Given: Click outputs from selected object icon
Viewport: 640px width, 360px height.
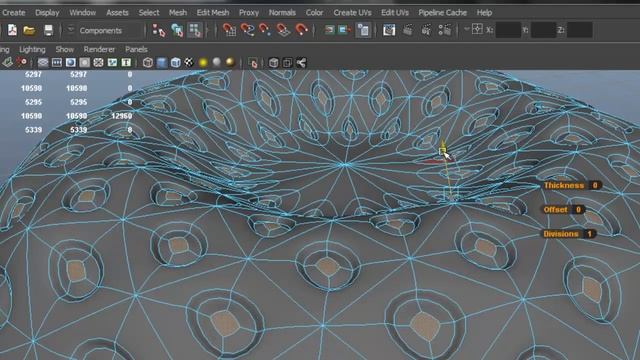Looking at the screenshot, I should click(x=345, y=30).
